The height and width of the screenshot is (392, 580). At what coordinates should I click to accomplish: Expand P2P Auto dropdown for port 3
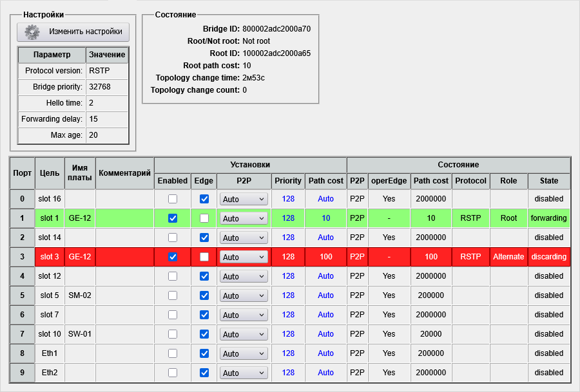244,257
